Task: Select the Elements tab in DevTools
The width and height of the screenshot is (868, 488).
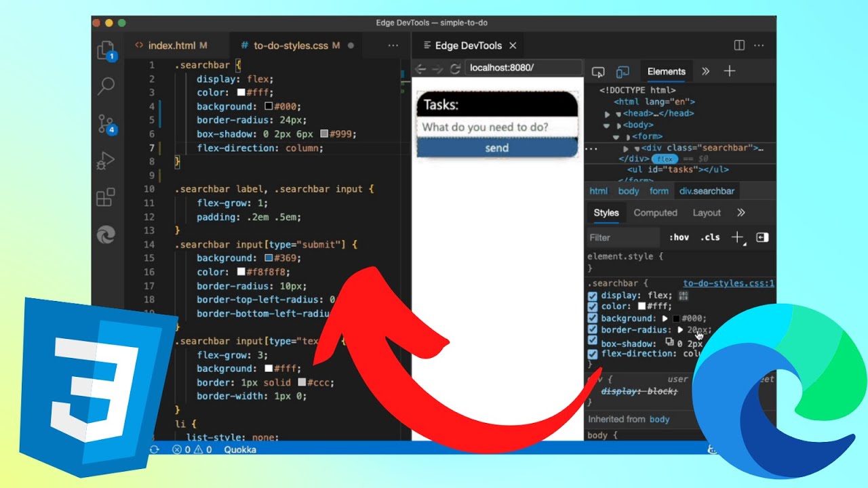Action: point(666,71)
